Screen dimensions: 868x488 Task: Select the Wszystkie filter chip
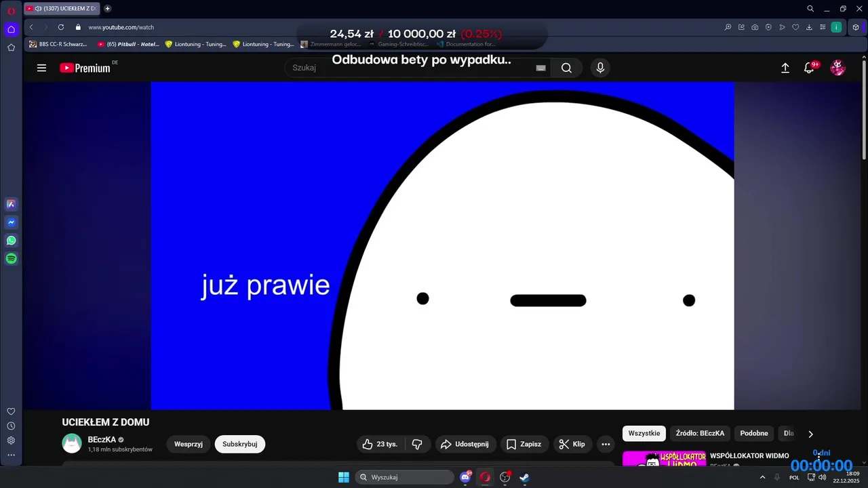(644, 433)
